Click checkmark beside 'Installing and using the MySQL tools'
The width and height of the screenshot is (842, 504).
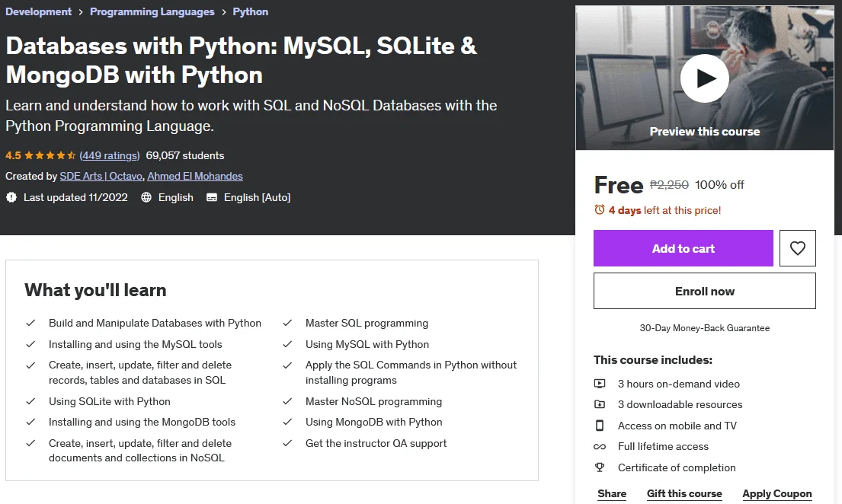(30, 344)
